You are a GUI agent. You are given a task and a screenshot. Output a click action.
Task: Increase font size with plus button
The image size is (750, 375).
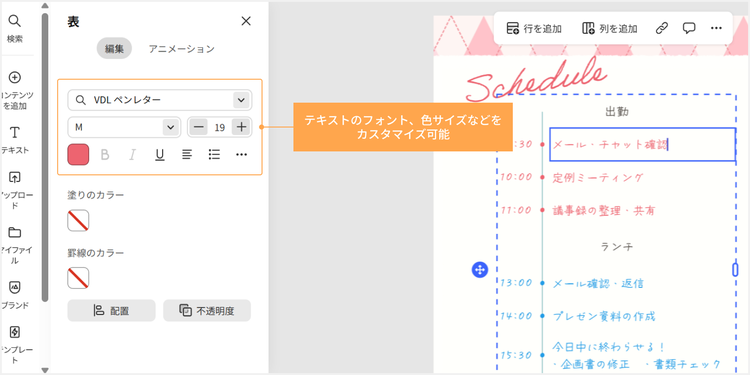click(x=242, y=127)
